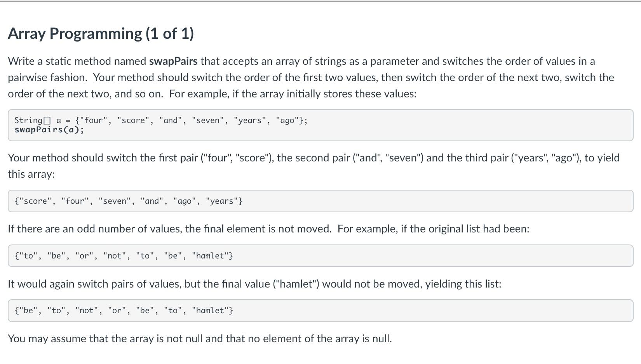This screenshot has width=641, height=364.
Task: Click "Write a static method named" text
Action: click(x=77, y=61)
